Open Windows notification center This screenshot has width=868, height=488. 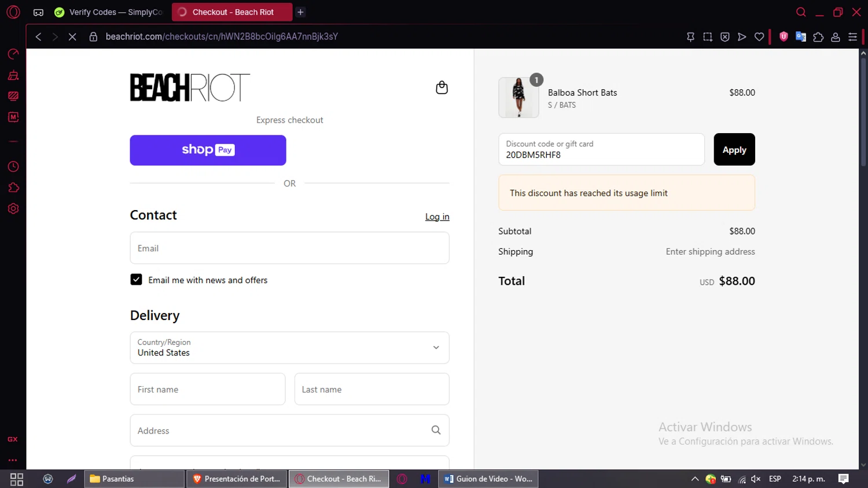(x=843, y=479)
